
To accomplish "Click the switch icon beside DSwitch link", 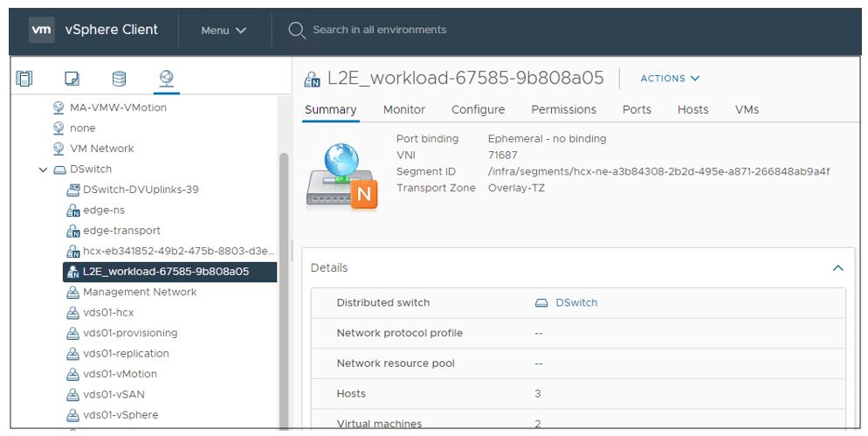I will tap(541, 303).
